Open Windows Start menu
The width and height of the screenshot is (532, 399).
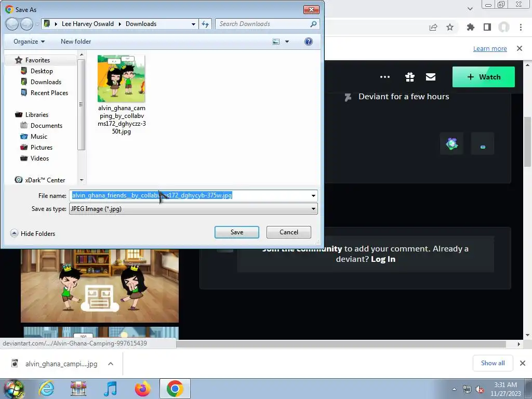pyautogui.click(x=14, y=389)
